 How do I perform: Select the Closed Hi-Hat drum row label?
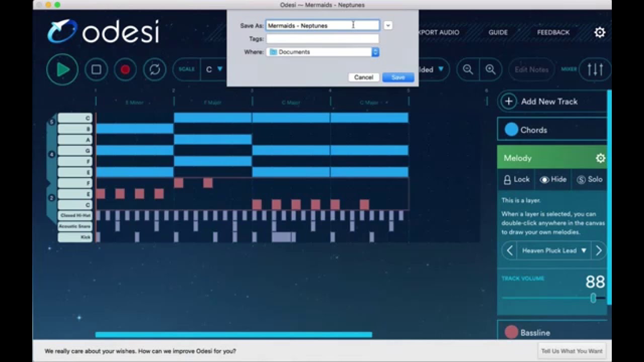tap(75, 216)
